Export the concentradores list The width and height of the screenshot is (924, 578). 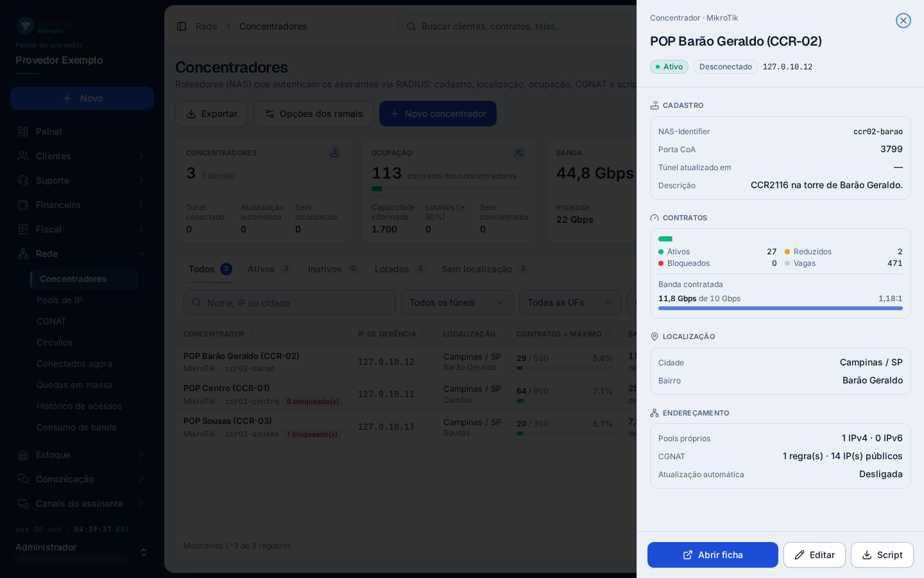click(212, 114)
